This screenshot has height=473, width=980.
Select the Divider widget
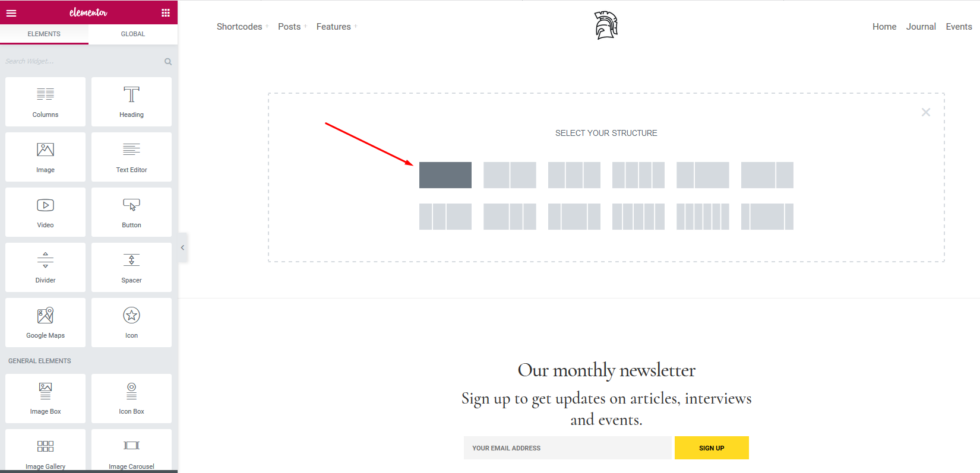[x=45, y=267]
